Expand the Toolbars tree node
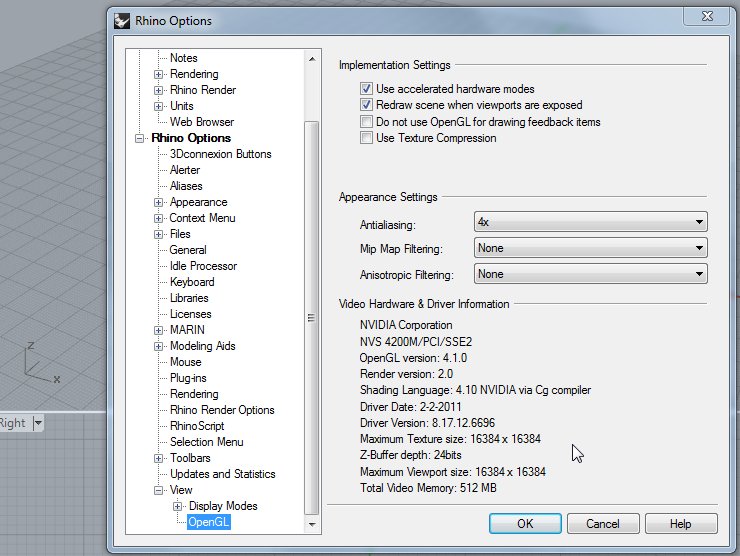Screen dimensions: 740x556 tap(159, 458)
